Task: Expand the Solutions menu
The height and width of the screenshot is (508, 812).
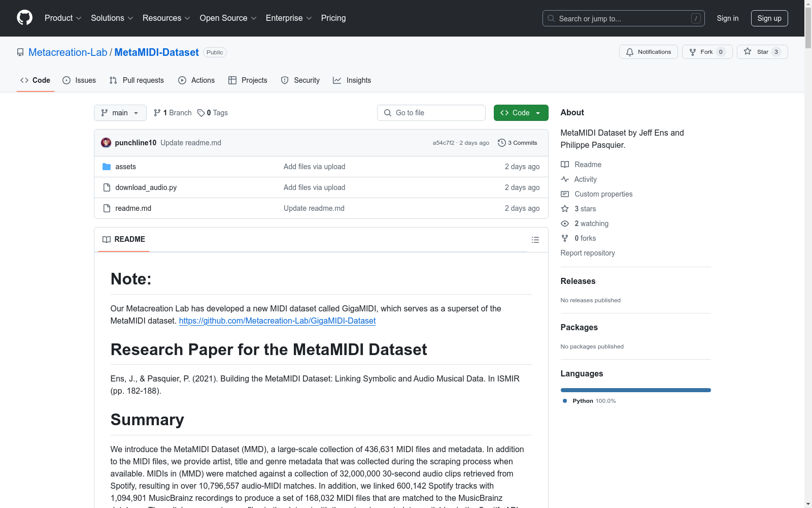Action: (112, 18)
